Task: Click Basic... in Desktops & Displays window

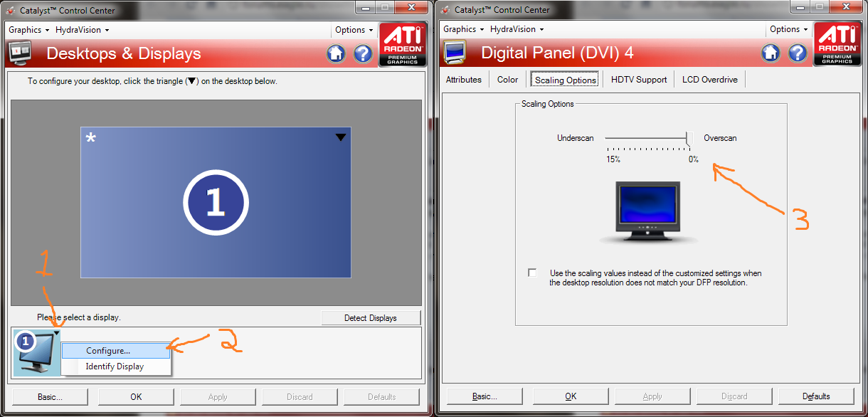Action: pos(48,397)
